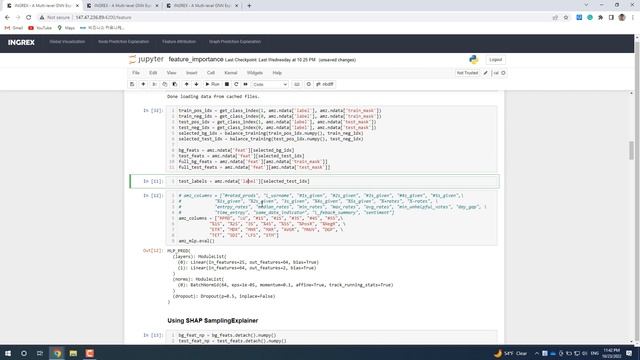Run the selected cell
This screenshot has width=640, height=360.
tap(212, 84)
